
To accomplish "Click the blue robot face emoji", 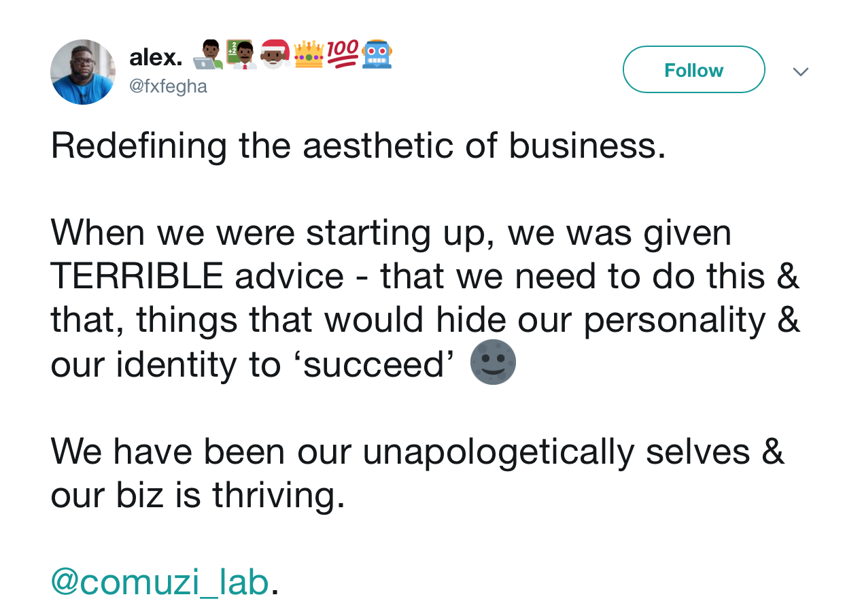I will tap(377, 55).
